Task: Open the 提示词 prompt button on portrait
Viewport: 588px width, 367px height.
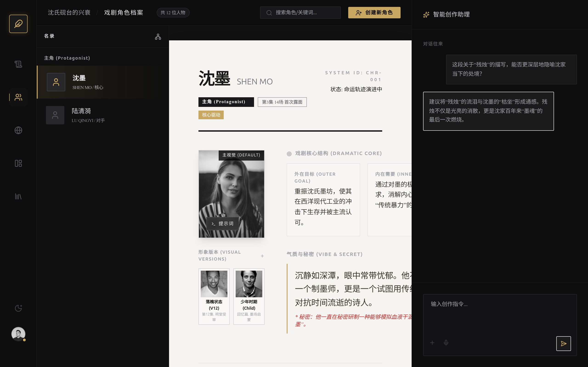Action: tap(222, 224)
